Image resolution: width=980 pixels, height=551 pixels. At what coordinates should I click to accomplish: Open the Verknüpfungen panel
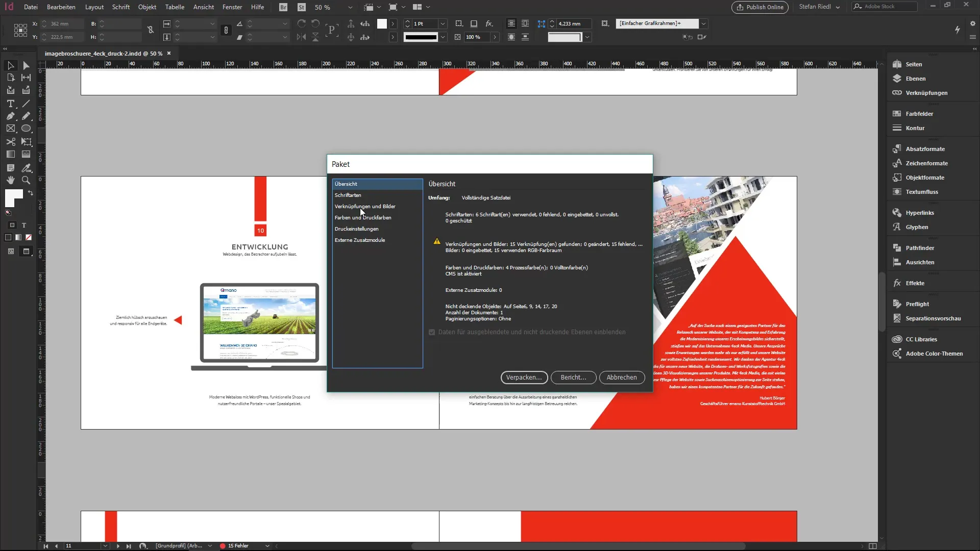926,93
